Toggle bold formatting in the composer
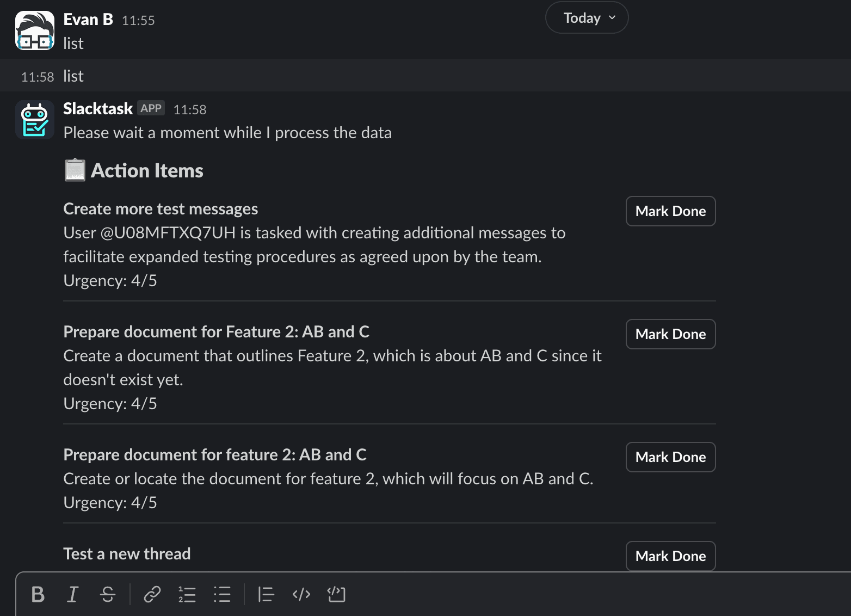Viewport: 851px width, 616px height. [x=38, y=594]
